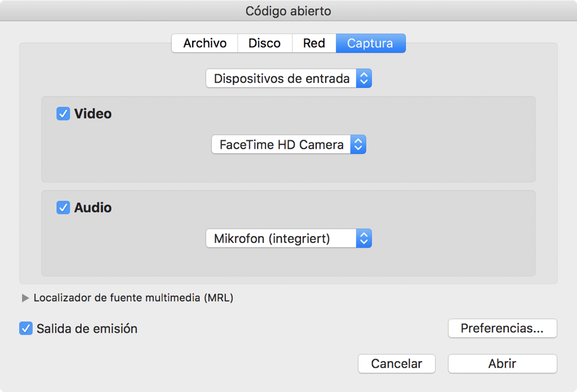Disable the Salida de emisión checkbox
The height and width of the screenshot is (392, 577).
[26, 328]
